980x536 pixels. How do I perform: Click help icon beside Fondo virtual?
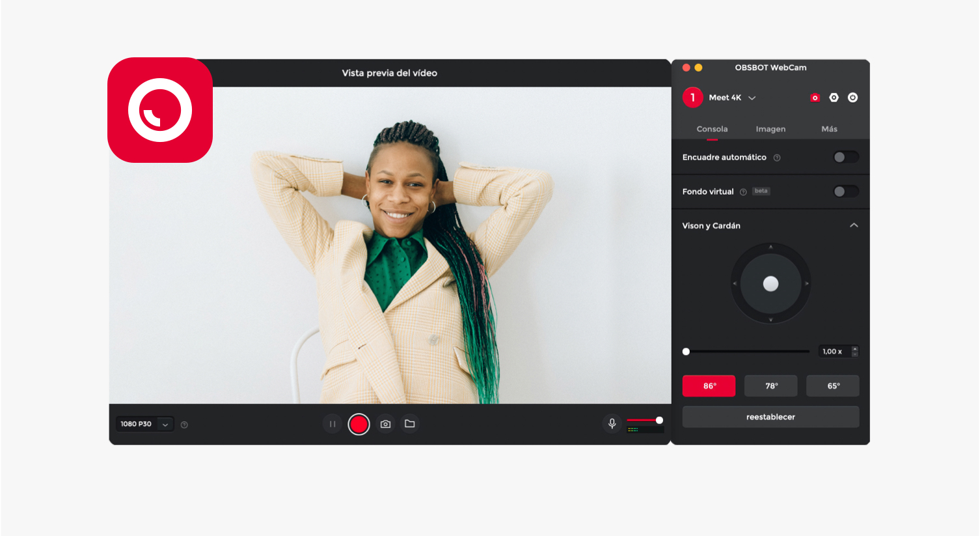click(x=743, y=192)
